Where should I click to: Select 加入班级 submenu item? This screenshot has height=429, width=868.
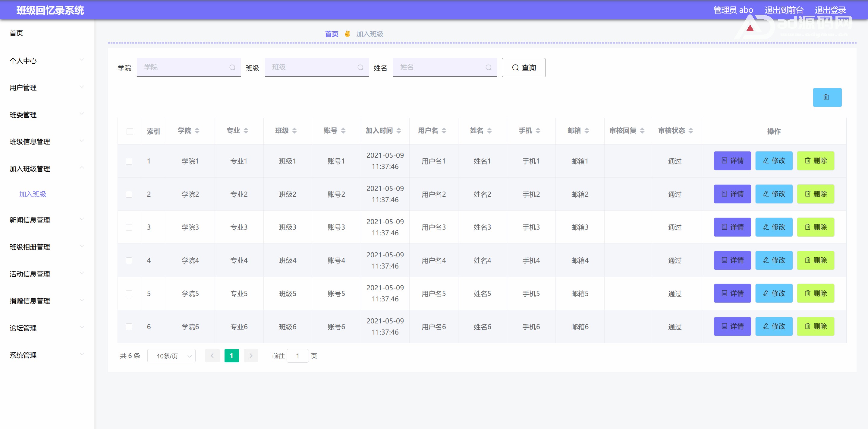(x=33, y=194)
